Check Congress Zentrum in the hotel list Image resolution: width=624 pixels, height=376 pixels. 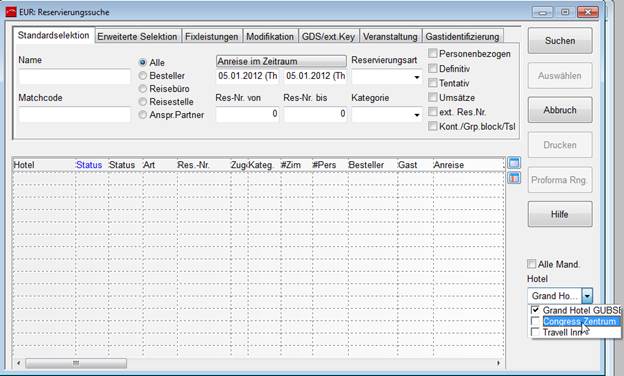click(x=535, y=321)
